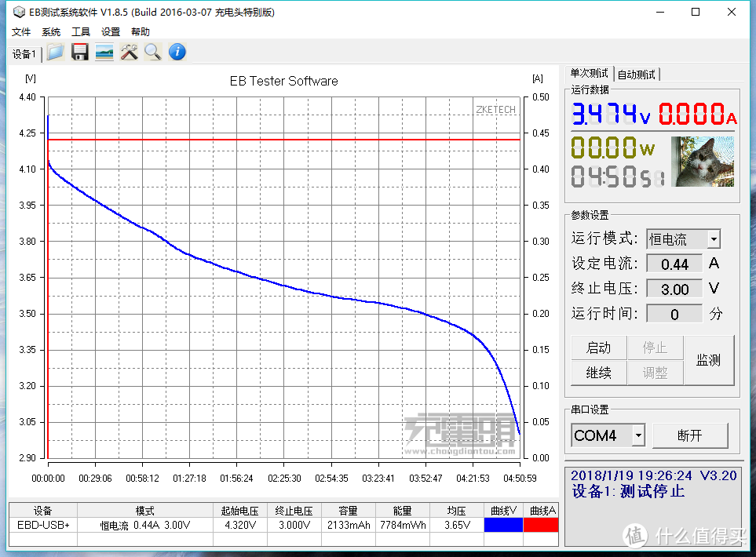Viewport: 756px width, 557px height.
Task: Click the open file folder icon
Action: [x=55, y=53]
